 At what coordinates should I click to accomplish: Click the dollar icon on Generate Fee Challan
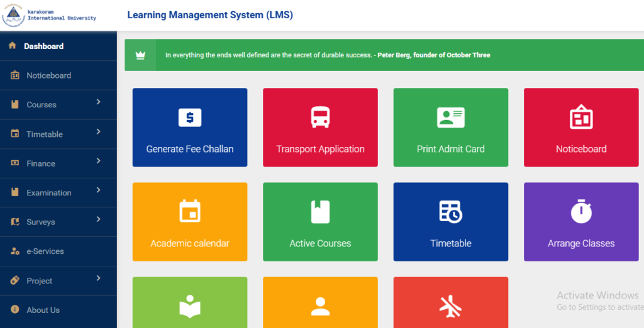tap(190, 118)
